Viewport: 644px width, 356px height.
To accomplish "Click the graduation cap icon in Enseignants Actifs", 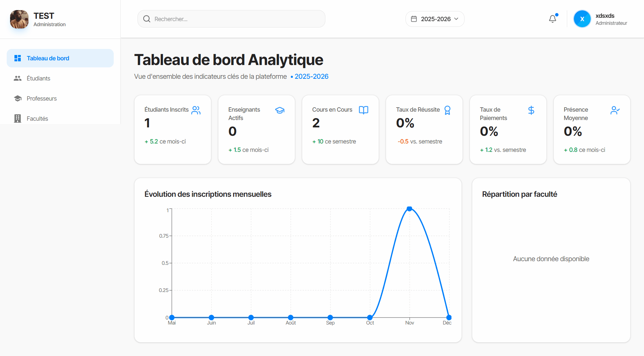I will coord(280,110).
